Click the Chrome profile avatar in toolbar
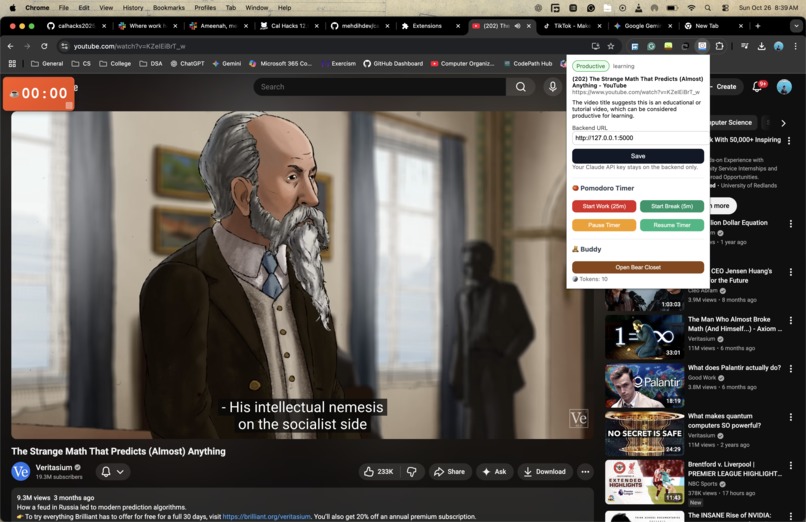Image resolution: width=806 pixels, height=522 pixels. pos(779,46)
